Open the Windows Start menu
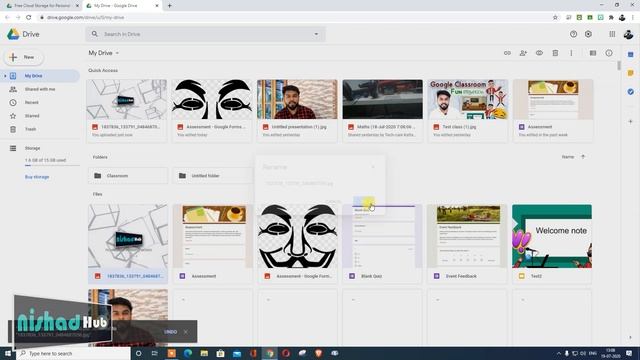 (8, 353)
